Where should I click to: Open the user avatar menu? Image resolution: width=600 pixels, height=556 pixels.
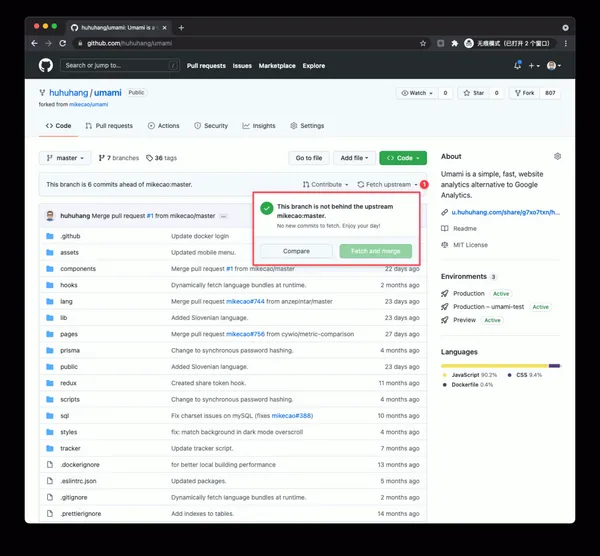point(554,66)
